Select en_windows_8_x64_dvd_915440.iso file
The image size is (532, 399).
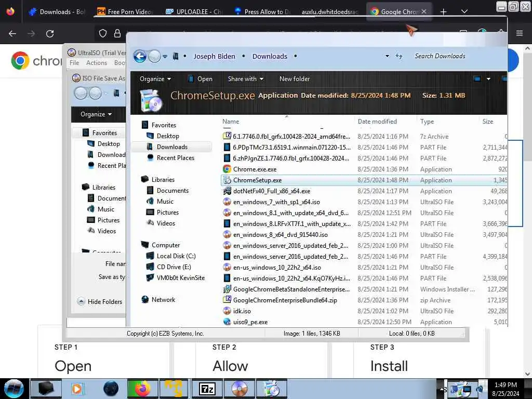click(x=280, y=235)
